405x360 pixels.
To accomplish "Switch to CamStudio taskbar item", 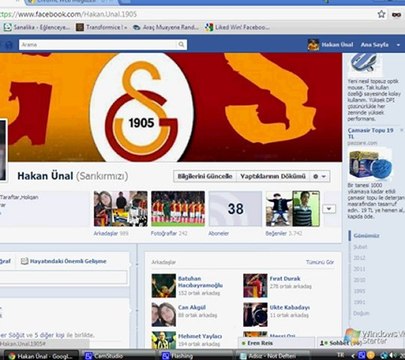I will pyautogui.click(x=119, y=356).
